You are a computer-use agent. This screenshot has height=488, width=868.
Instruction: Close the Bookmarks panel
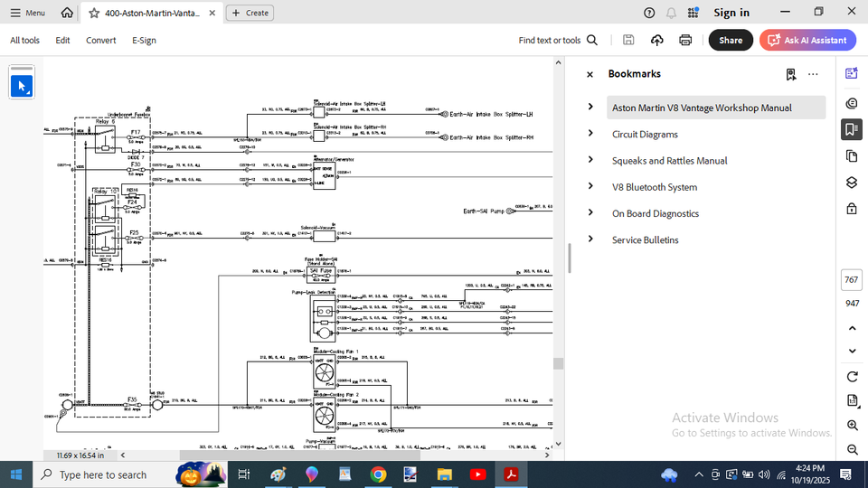click(590, 74)
